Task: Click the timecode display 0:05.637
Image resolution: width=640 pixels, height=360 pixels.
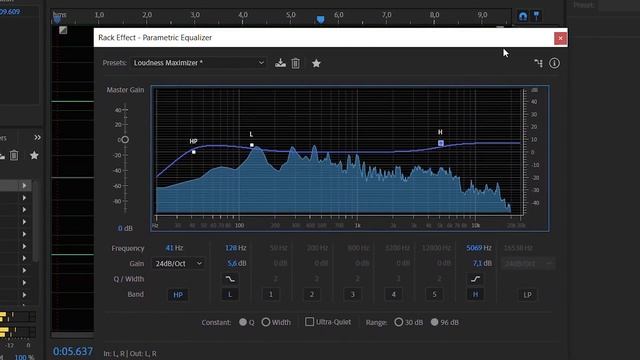Action: coord(73,351)
